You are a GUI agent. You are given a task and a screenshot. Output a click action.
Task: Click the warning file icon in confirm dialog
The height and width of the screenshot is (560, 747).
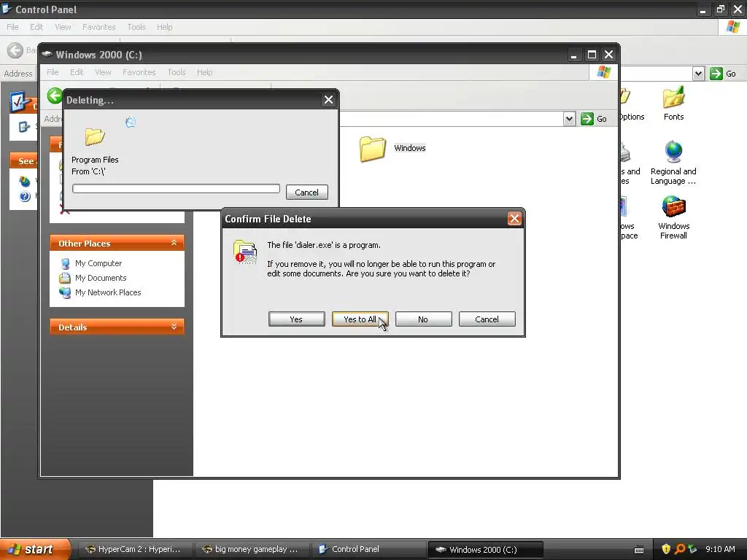[245, 252]
